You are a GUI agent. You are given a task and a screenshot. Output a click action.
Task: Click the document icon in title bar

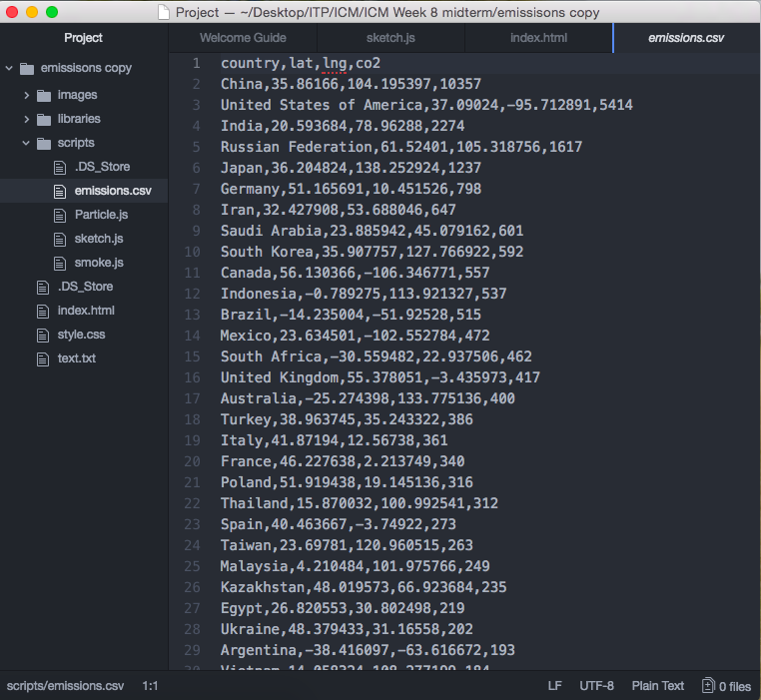[164, 12]
